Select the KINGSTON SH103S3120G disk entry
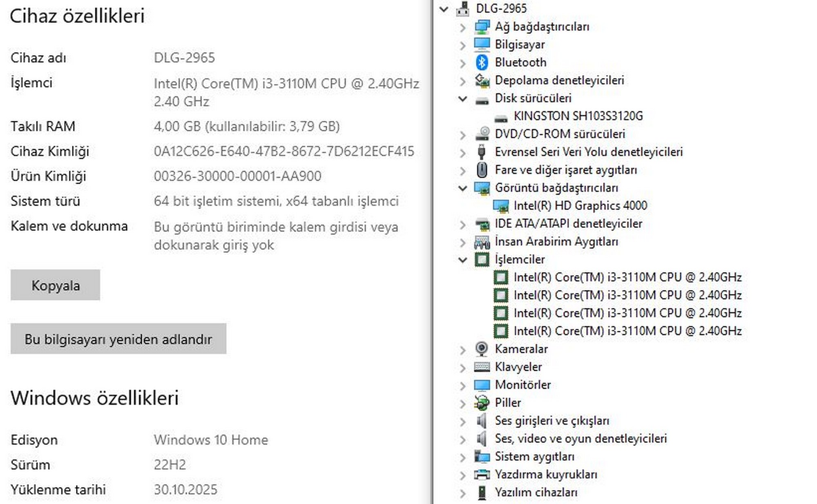817x504 pixels. point(578,116)
